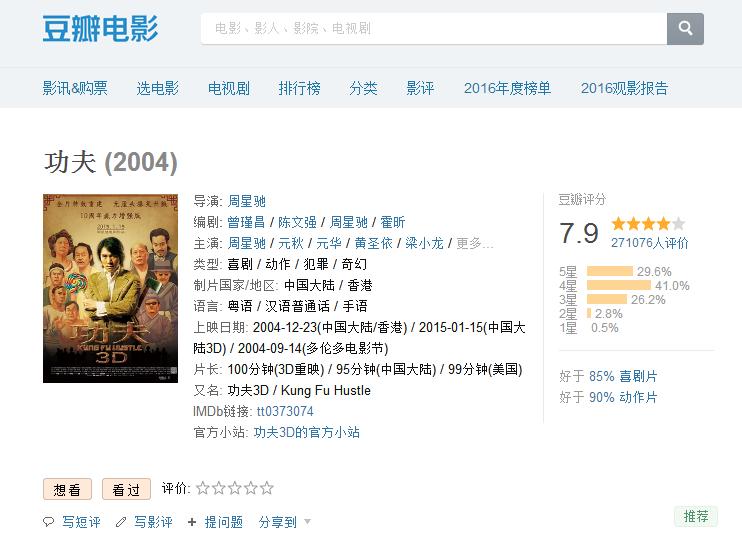Focus the movie search input field
742x555 pixels.
pyautogui.click(x=433, y=29)
